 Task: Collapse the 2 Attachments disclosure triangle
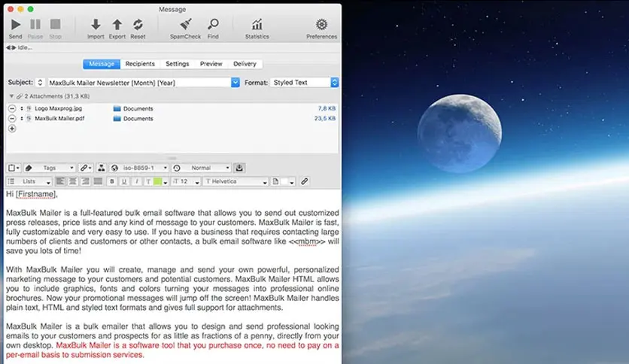(11, 96)
